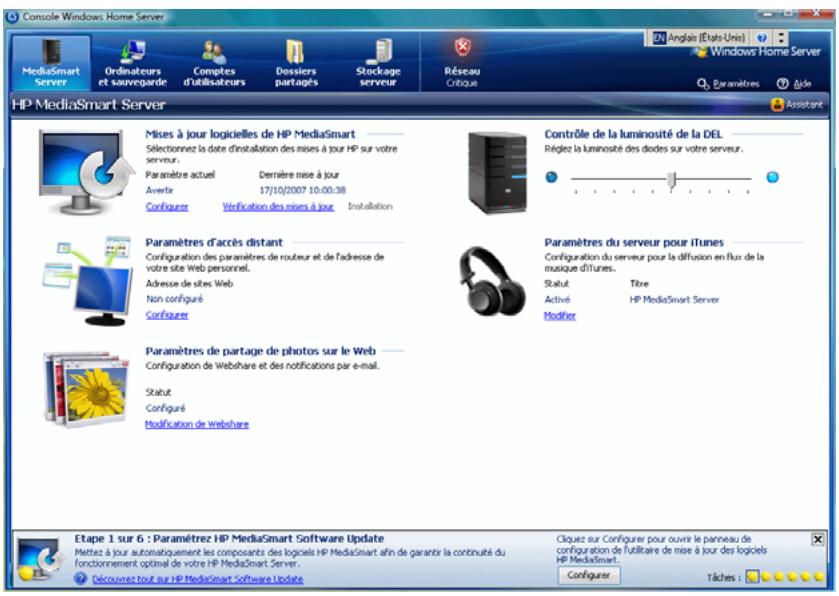
Task: Click Configurer link under remote access
Action: point(167,315)
